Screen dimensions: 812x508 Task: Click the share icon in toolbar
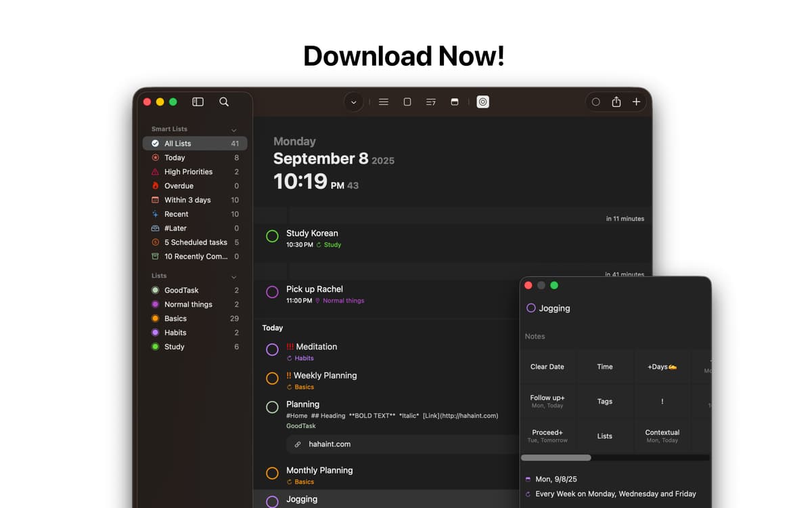(x=616, y=102)
